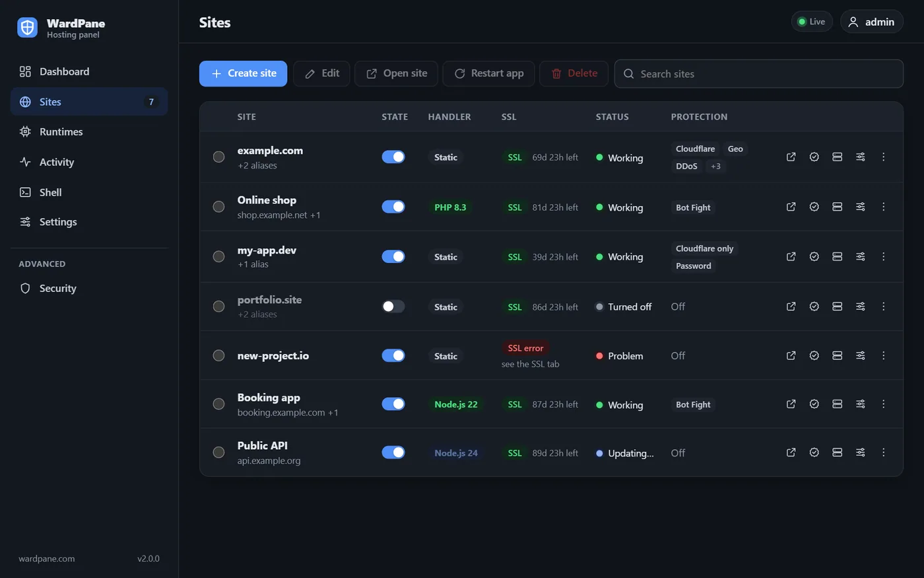924x578 pixels.
Task: Click badge check icon in new-project.io row
Action: pos(814,355)
